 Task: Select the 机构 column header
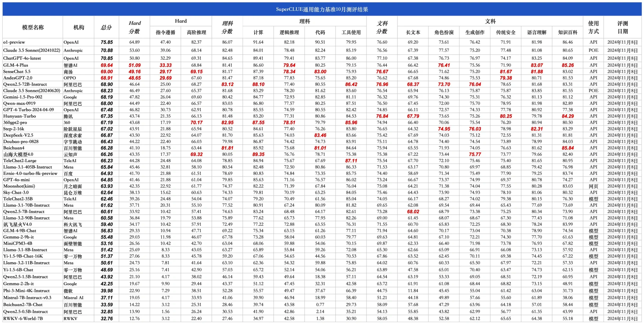pyautogui.click(x=78, y=27)
